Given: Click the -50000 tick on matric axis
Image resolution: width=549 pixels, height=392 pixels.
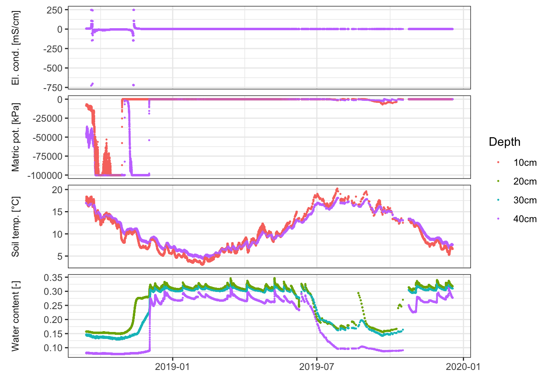Looking at the screenshot, I should 48,138.
